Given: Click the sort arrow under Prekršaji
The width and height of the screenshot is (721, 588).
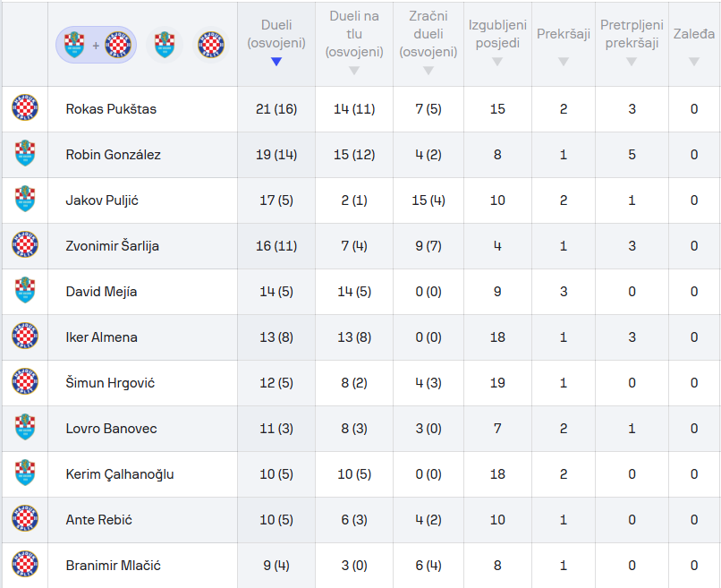Looking at the screenshot, I should coord(564,62).
